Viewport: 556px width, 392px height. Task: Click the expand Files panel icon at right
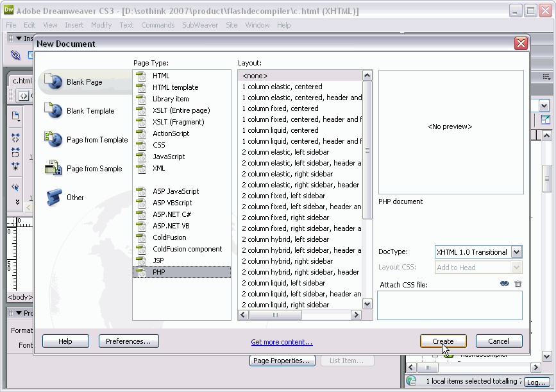coord(545,119)
